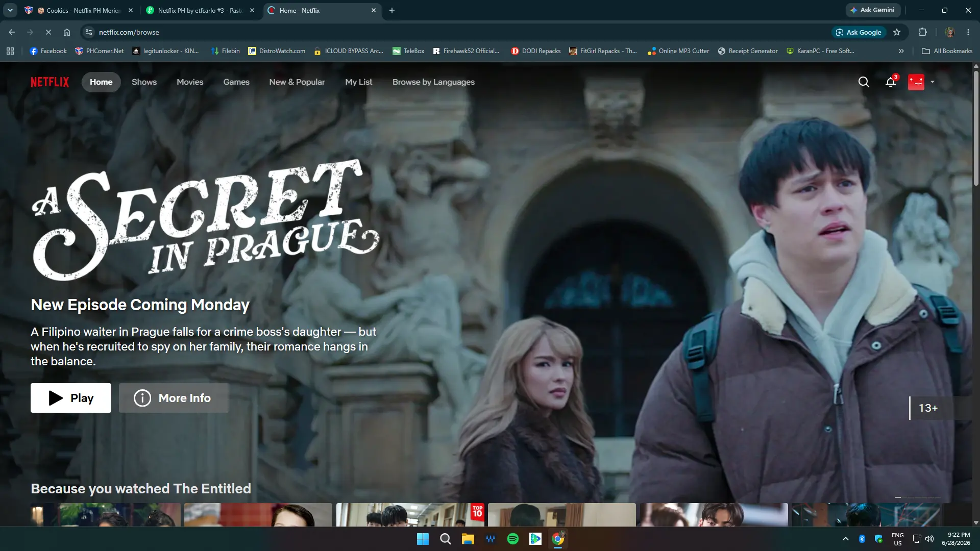Switch to Cookies - Netflix PH tab
This screenshot has height=551, width=980.
pyautogui.click(x=79, y=10)
